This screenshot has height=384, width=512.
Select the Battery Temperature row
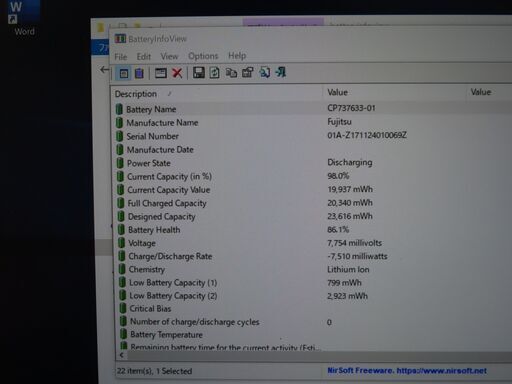tap(312, 334)
